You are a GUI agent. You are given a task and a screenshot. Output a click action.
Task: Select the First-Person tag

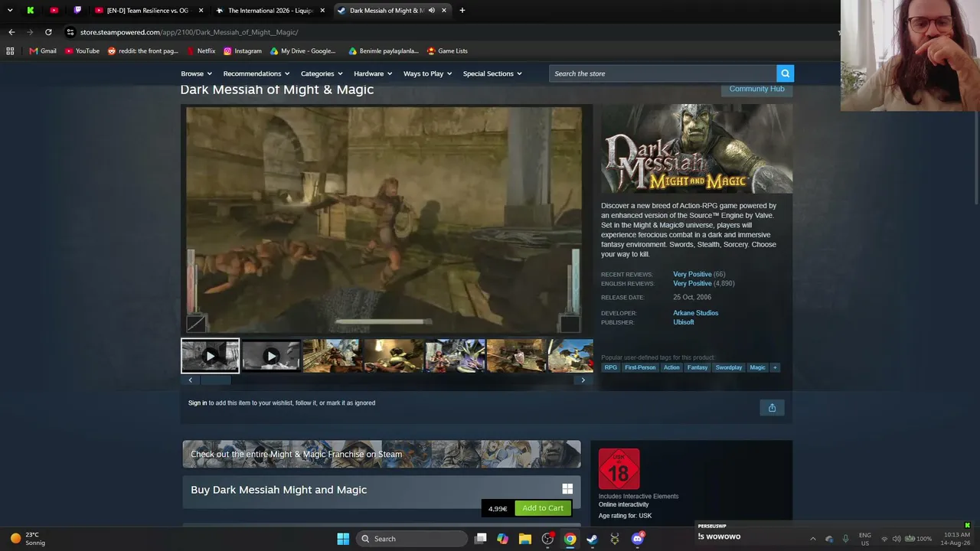(640, 367)
